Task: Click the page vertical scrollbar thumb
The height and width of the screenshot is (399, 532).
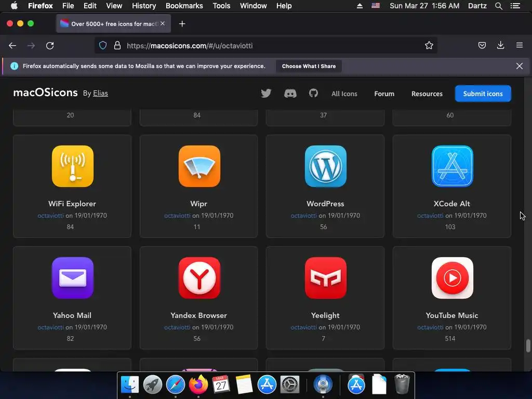Action: click(528, 346)
